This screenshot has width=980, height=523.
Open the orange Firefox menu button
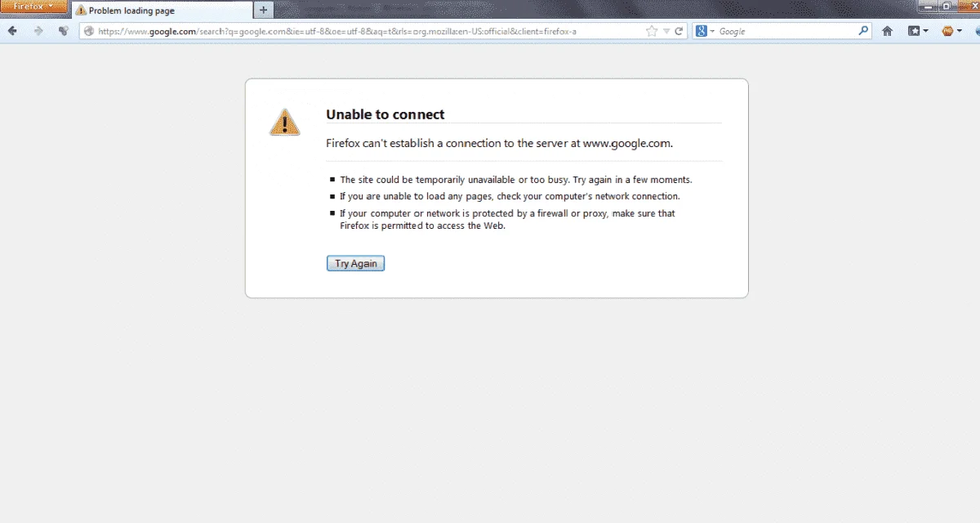click(33, 7)
